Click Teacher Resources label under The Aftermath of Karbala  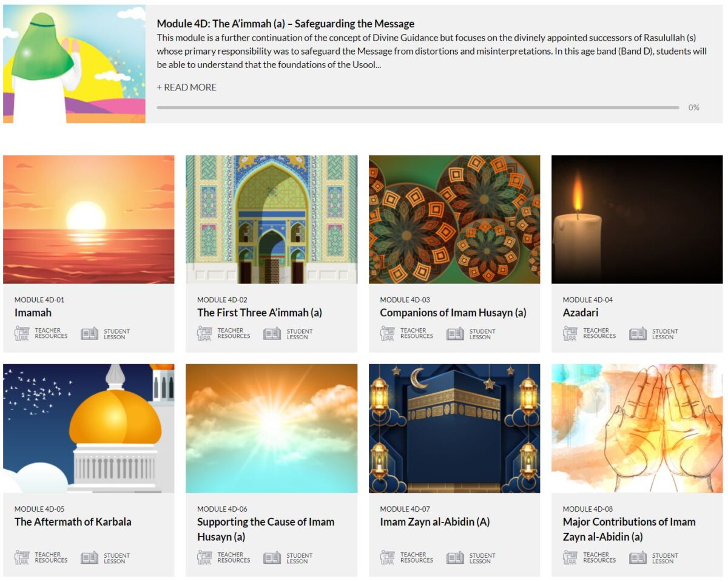click(51, 558)
